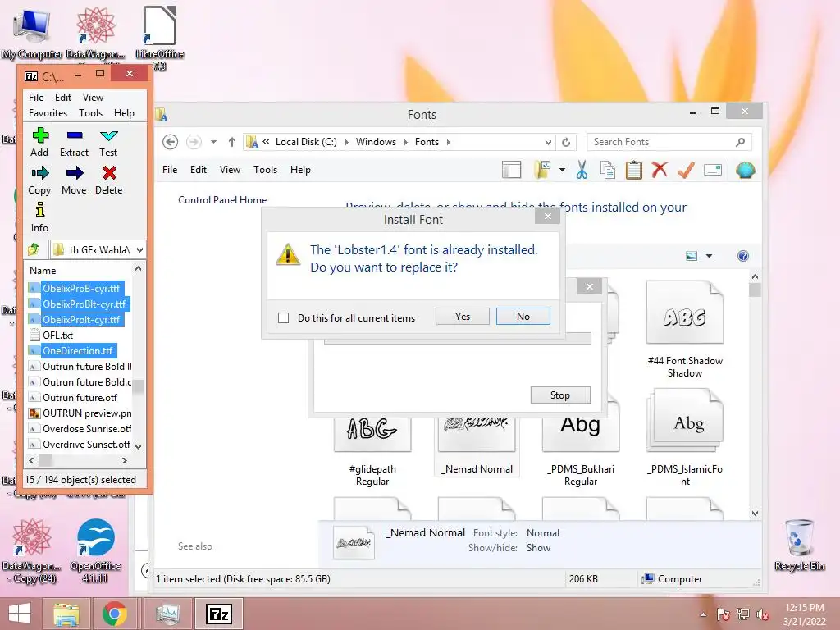The height and width of the screenshot is (630, 840).
Task: Click Stop in the progress dialog
Action: point(560,395)
